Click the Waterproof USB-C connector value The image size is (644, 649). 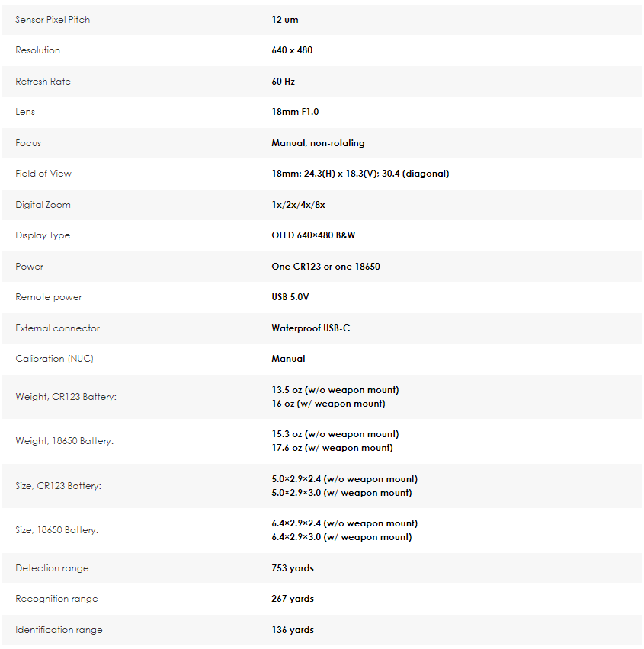coord(311,328)
